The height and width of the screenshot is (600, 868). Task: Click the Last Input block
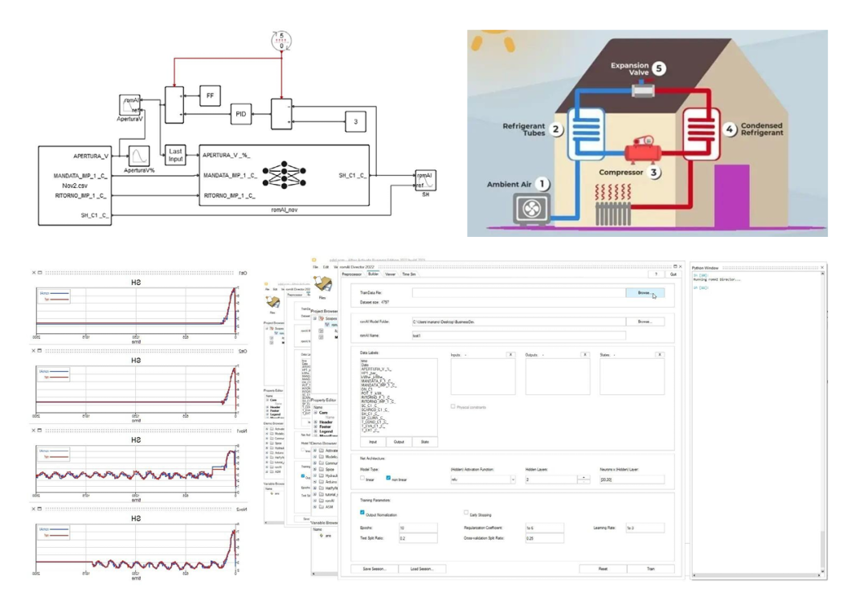[175, 155]
